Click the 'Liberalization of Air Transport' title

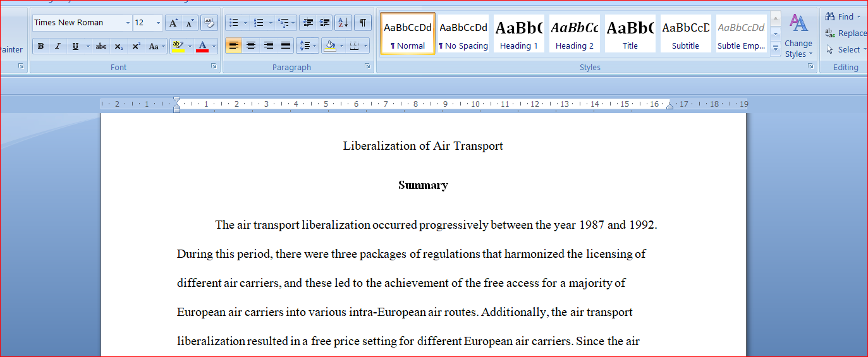(423, 146)
